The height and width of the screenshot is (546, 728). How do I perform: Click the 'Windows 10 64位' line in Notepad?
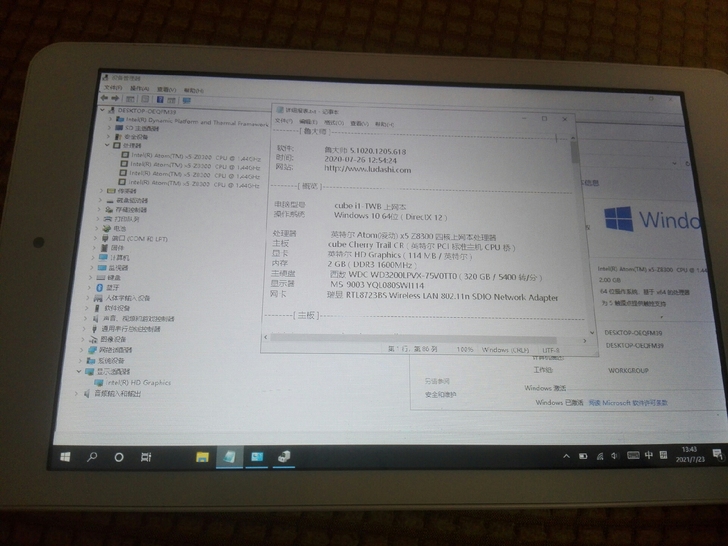pyautogui.click(x=390, y=216)
